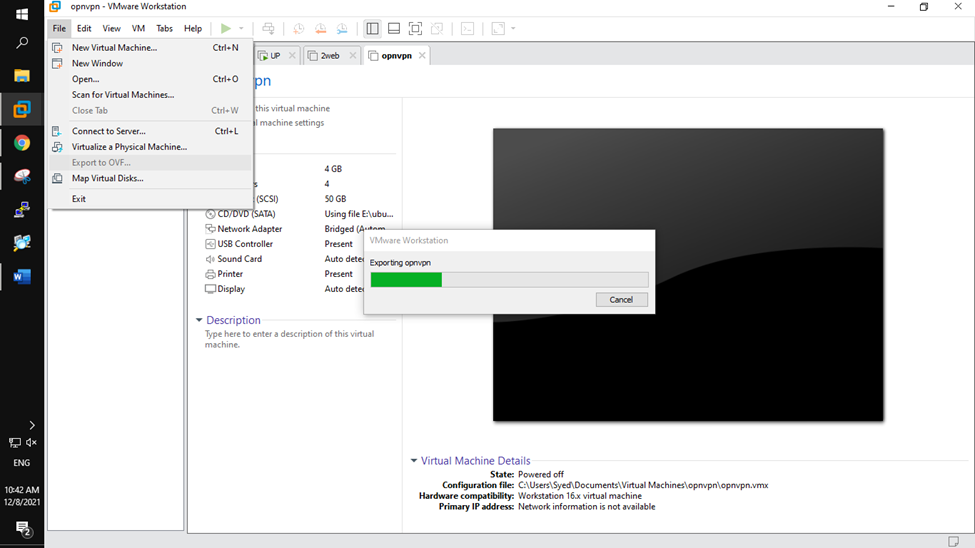
Task: Open the console view toolbar icon
Action: point(467,29)
